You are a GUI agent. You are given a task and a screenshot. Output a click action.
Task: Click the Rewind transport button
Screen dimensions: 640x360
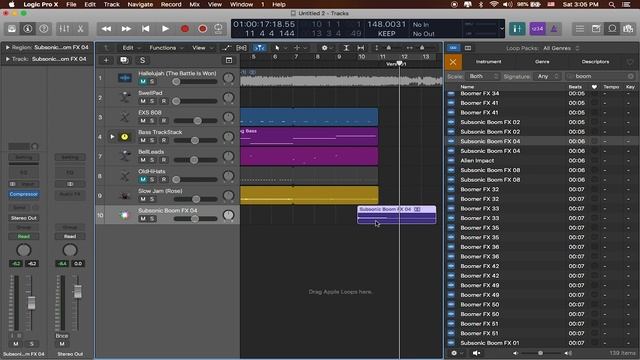(106, 29)
